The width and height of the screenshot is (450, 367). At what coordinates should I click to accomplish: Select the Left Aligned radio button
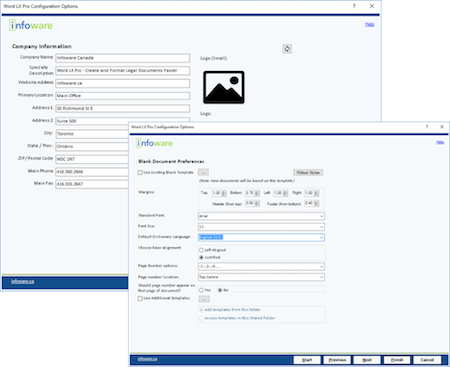[x=201, y=250]
